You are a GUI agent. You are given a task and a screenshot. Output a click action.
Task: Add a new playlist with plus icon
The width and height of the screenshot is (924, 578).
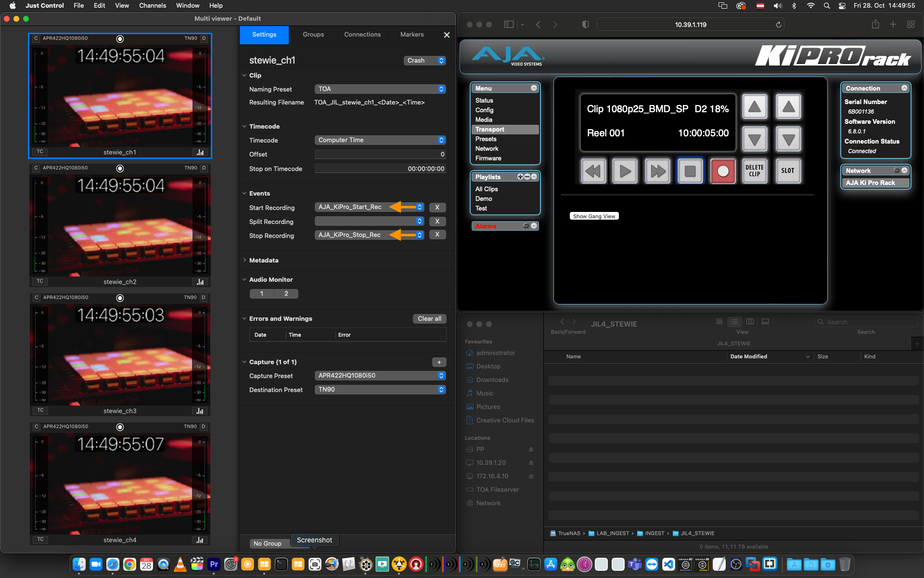point(520,177)
